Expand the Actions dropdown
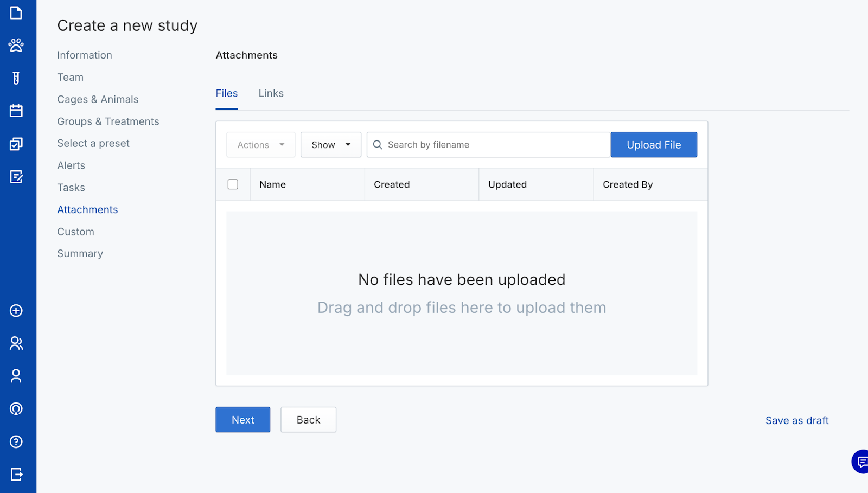 pos(261,145)
